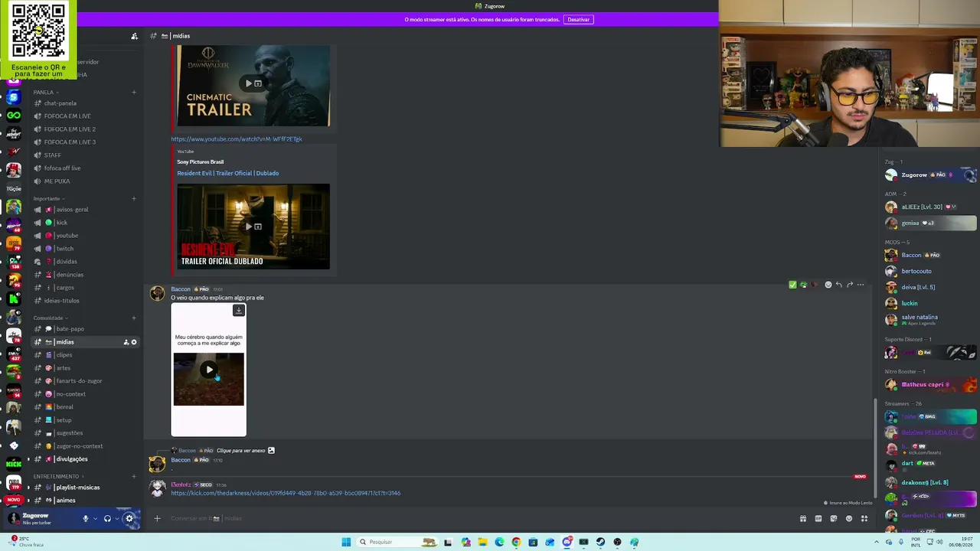
Task: Open the kick.com thedarkness video link
Action: [x=286, y=494]
